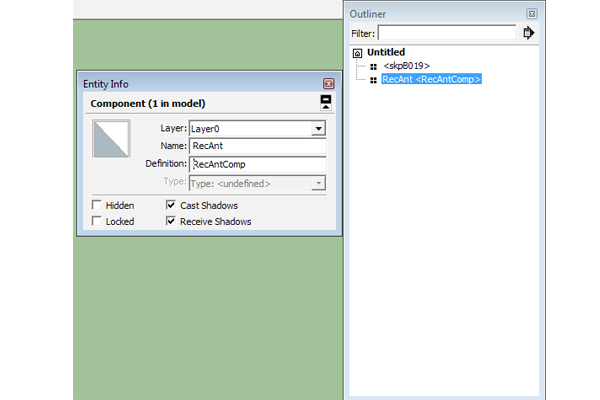The height and width of the screenshot is (400, 600).
Task: Click the Outliner Filter text box
Action: coord(446,33)
